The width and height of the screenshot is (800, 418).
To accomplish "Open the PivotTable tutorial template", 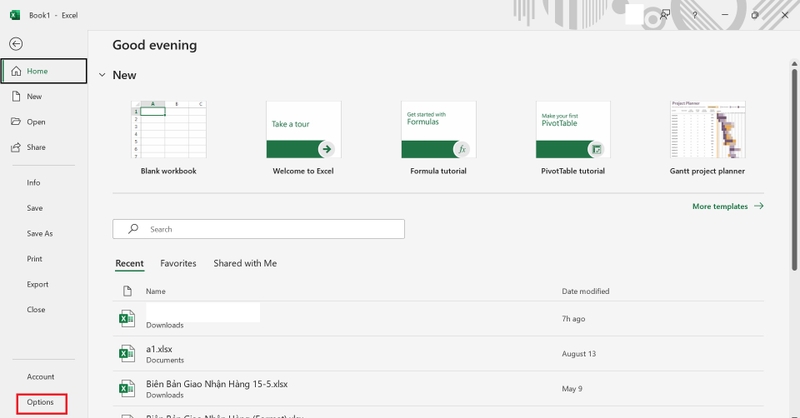I will point(573,138).
